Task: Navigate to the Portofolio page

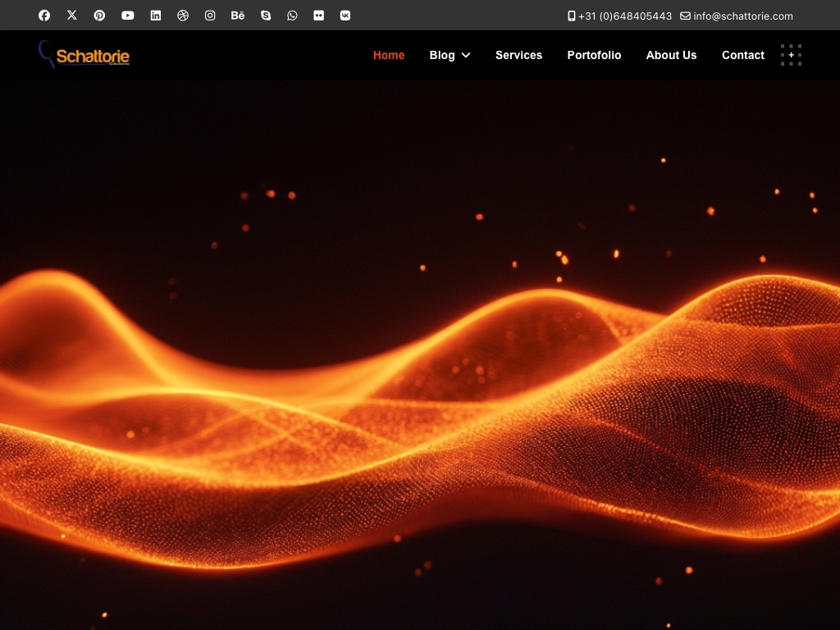Action: (x=594, y=55)
